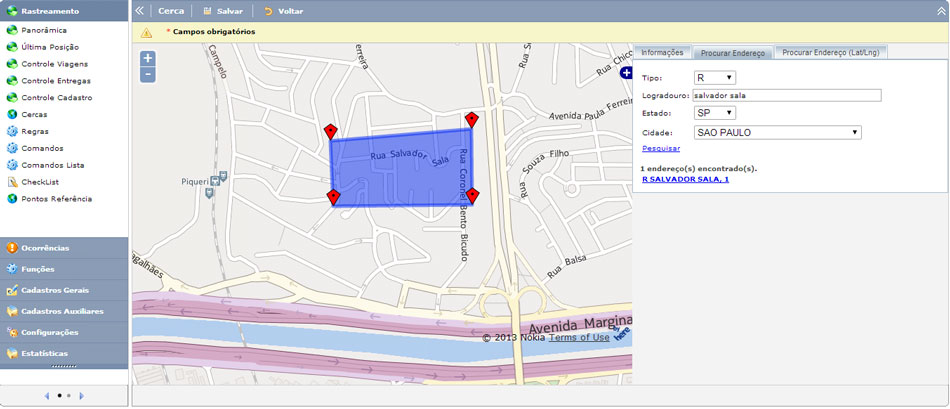The height and width of the screenshot is (409, 950).
Task: Select CheckList in the sidebar
Action: pyautogui.click(x=40, y=182)
